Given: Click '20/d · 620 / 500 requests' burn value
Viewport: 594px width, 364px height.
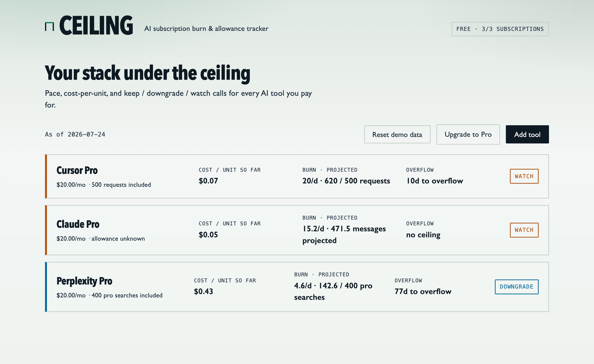Looking at the screenshot, I should [346, 181].
